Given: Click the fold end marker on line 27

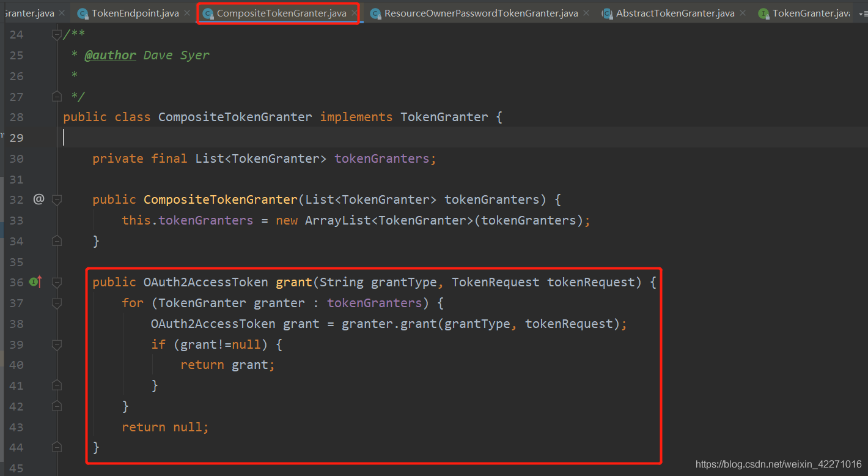Looking at the screenshot, I should pyautogui.click(x=57, y=97).
